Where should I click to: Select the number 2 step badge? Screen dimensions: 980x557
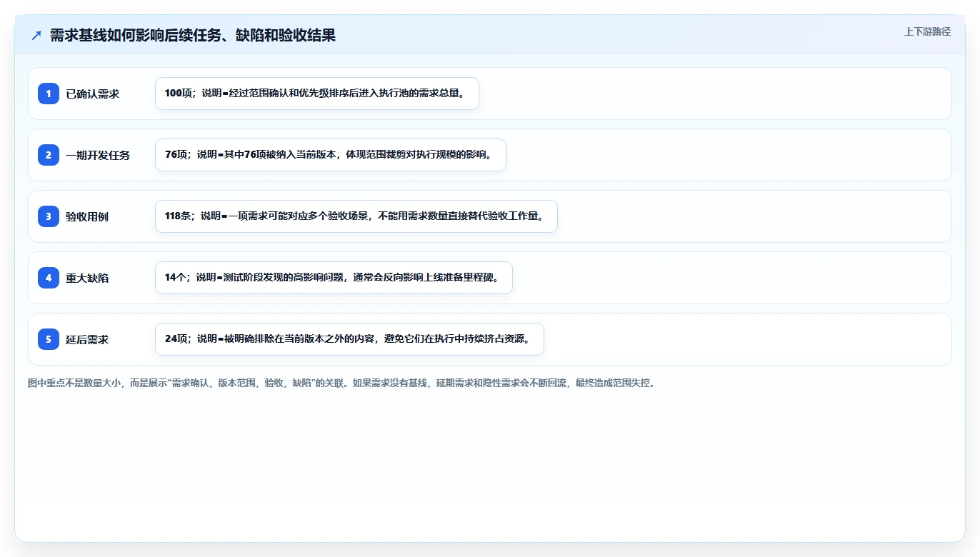(49, 155)
